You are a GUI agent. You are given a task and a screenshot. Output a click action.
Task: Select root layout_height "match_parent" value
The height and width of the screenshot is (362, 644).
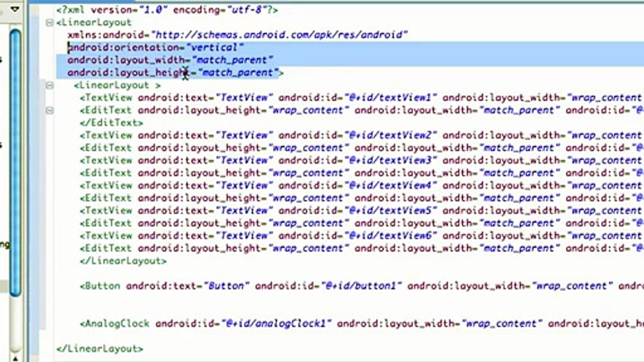pyautogui.click(x=238, y=72)
